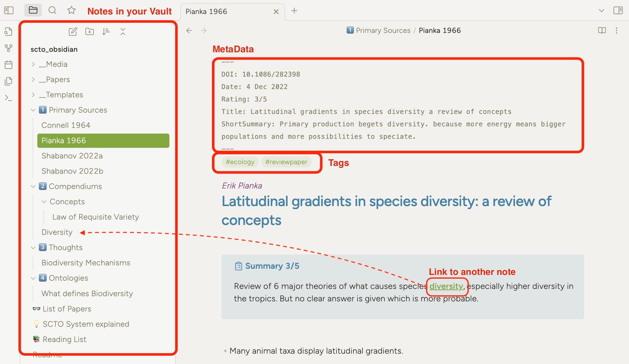Open more options three-dot menu
The height and width of the screenshot is (364, 629).
coord(617,31)
